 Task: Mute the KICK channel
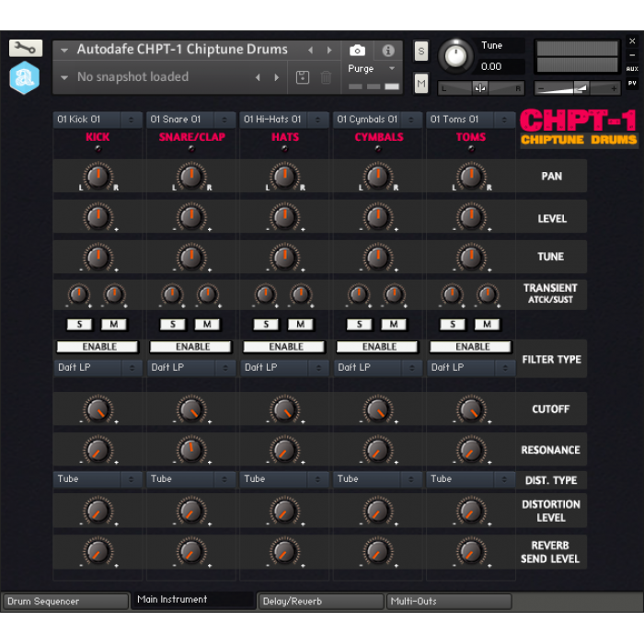(114, 325)
